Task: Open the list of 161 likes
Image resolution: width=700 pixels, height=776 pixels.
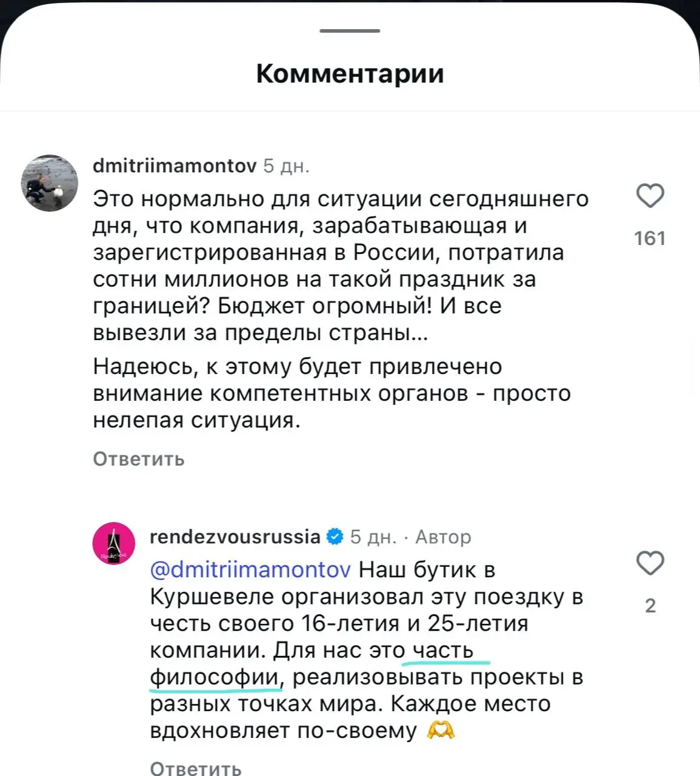Action: pyautogui.click(x=651, y=238)
